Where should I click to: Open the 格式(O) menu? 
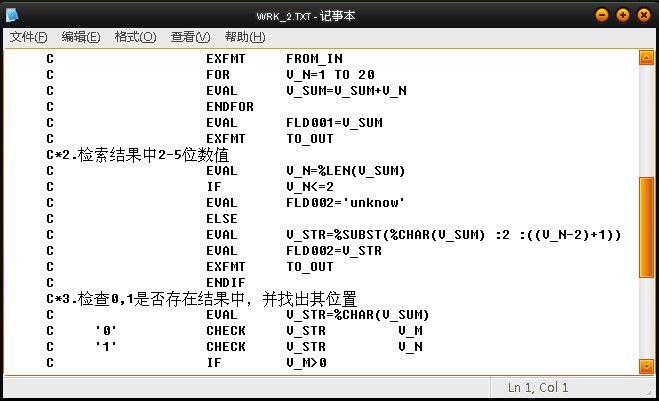click(x=135, y=37)
